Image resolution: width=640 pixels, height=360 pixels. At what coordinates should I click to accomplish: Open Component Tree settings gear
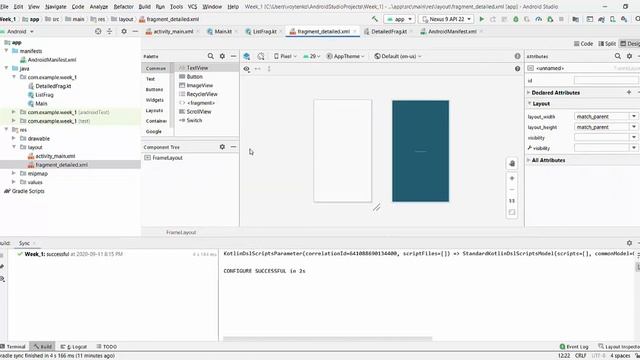pos(222,147)
